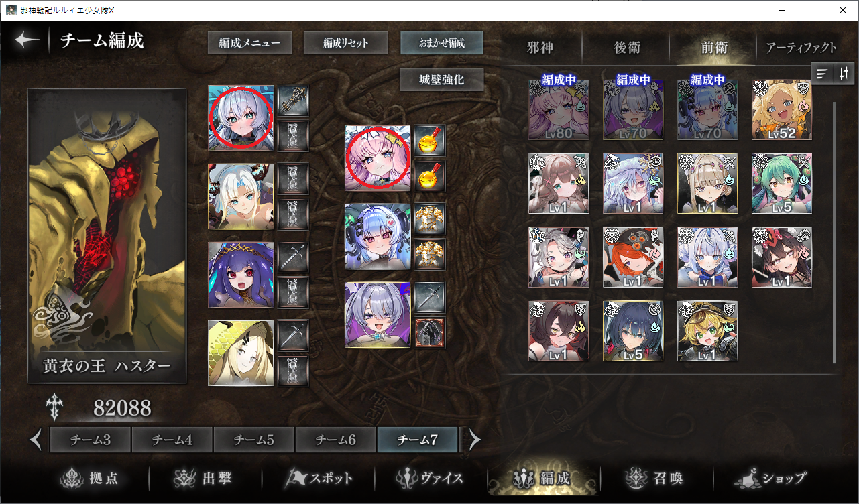Viewport: 859px width, 504px height.
Task: Open the list filter lines icon
Action: click(822, 74)
